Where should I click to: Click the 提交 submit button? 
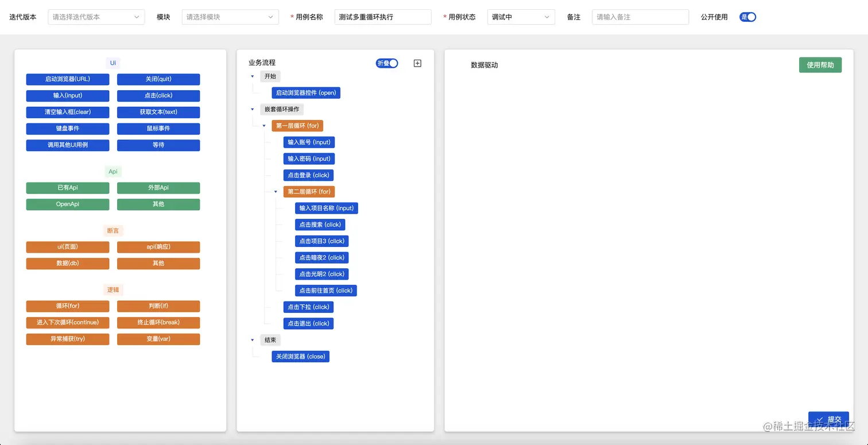828,420
